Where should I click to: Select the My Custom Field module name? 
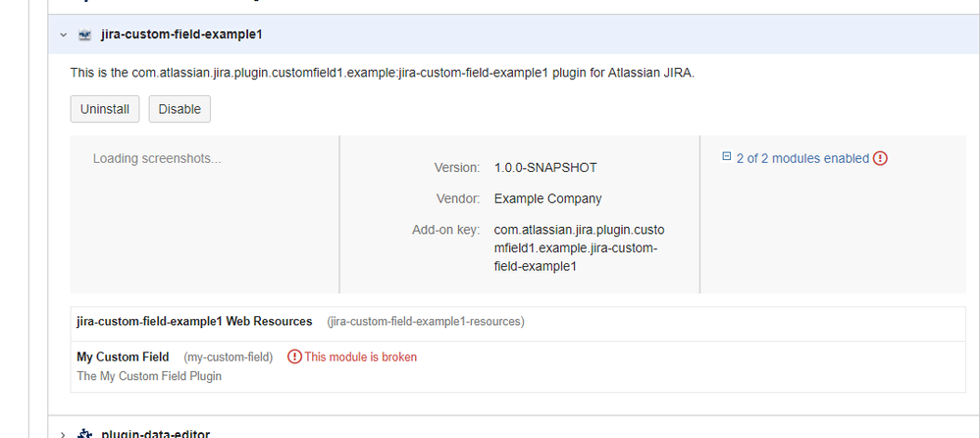pos(123,356)
